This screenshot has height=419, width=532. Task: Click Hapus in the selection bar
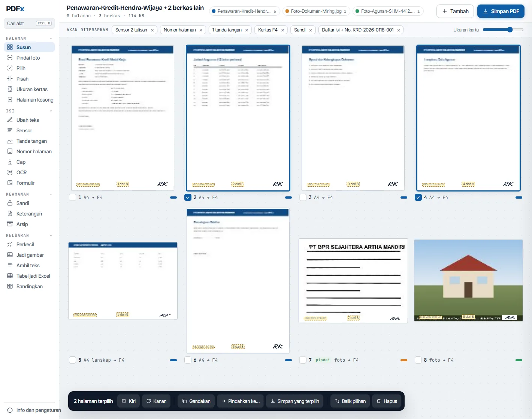387,401
